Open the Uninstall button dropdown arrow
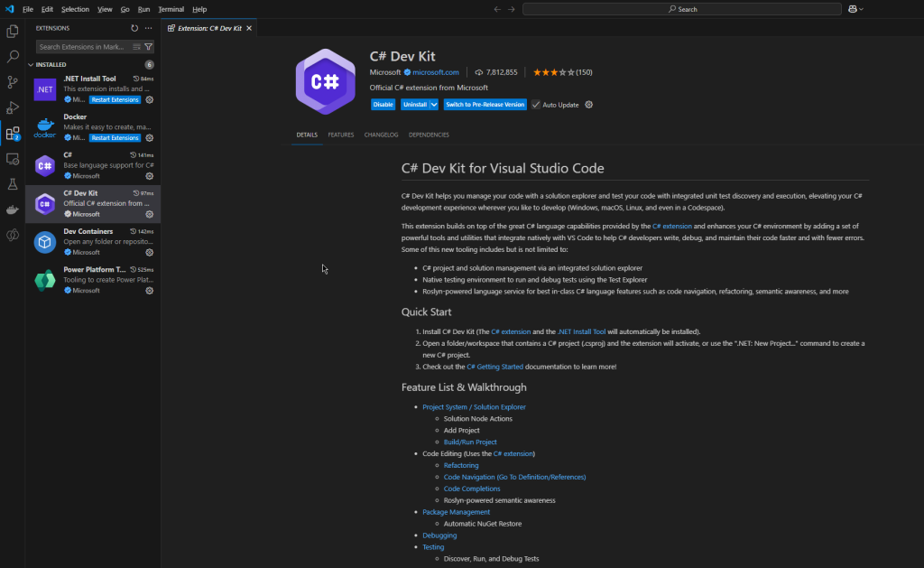The height and width of the screenshot is (568, 924). 434,105
